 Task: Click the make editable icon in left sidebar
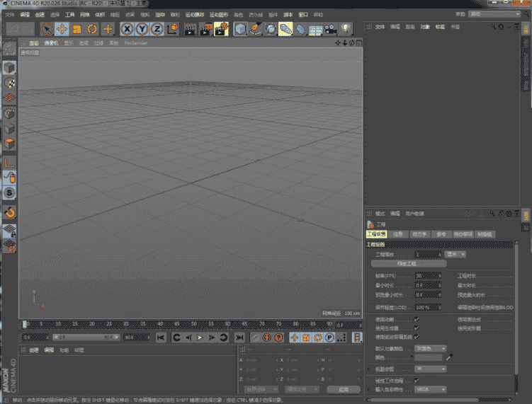(9, 49)
